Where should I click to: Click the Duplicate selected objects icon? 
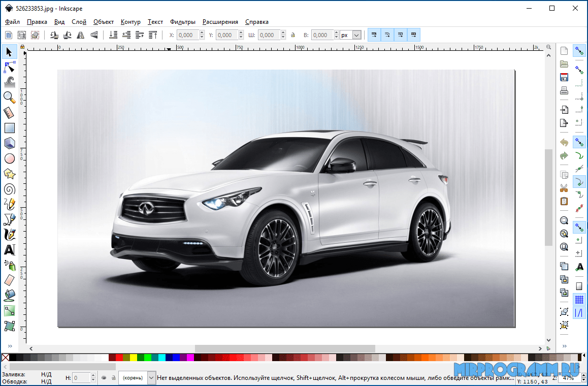coord(564,266)
